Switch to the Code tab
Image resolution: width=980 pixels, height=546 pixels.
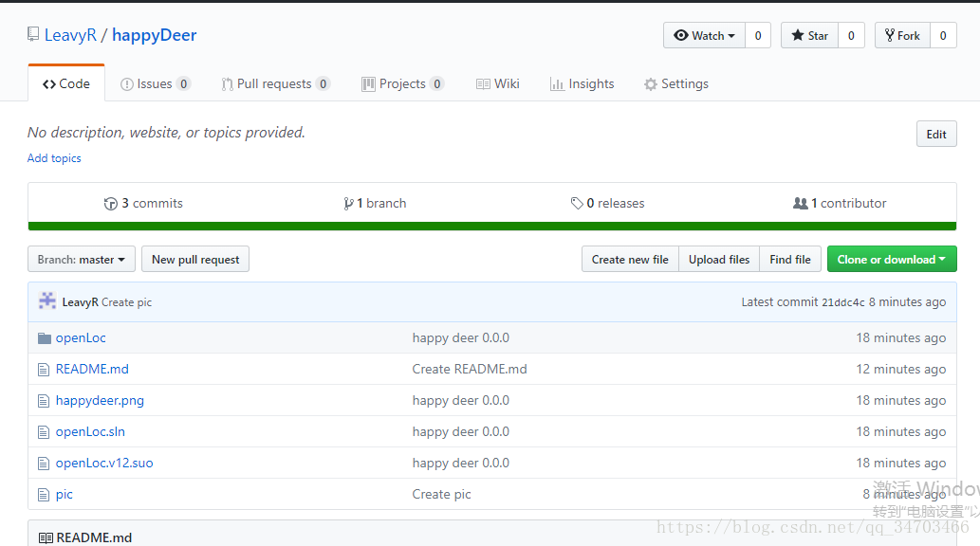pos(66,83)
